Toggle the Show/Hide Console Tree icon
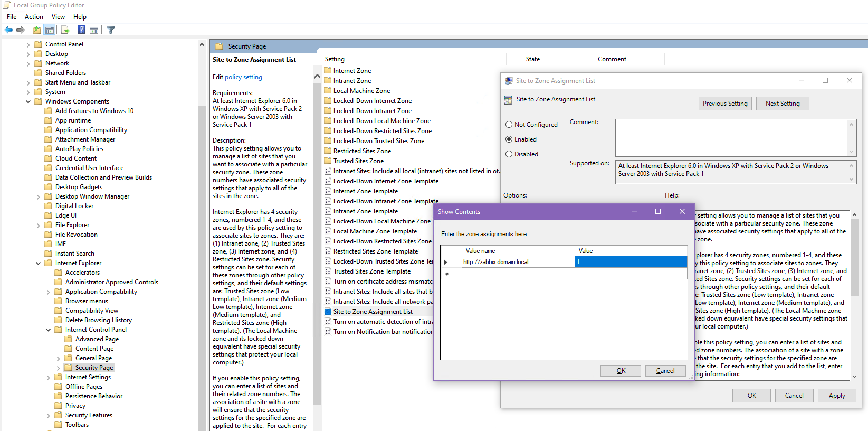This screenshot has height=431, width=868. pyautogui.click(x=50, y=30)
